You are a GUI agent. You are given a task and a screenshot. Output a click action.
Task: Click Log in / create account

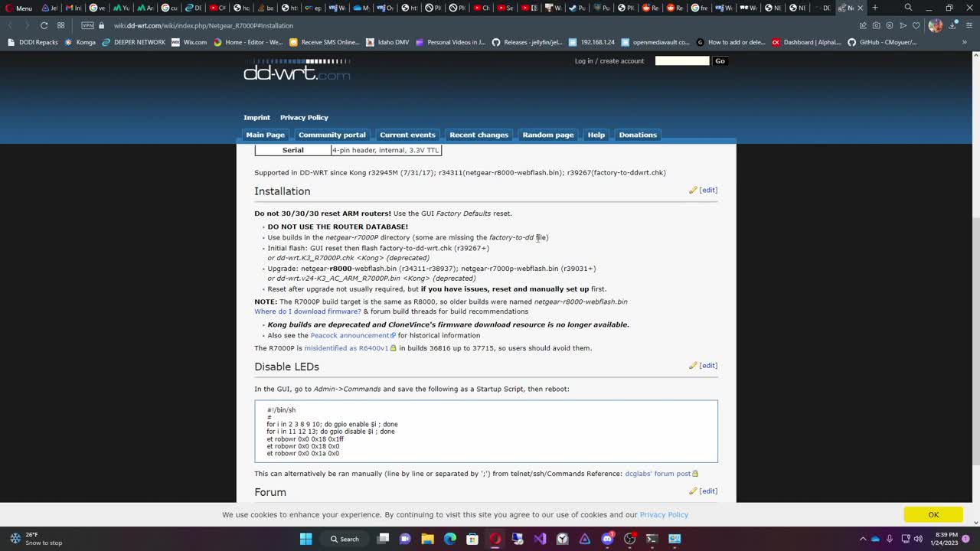click(x=609, y=60)
